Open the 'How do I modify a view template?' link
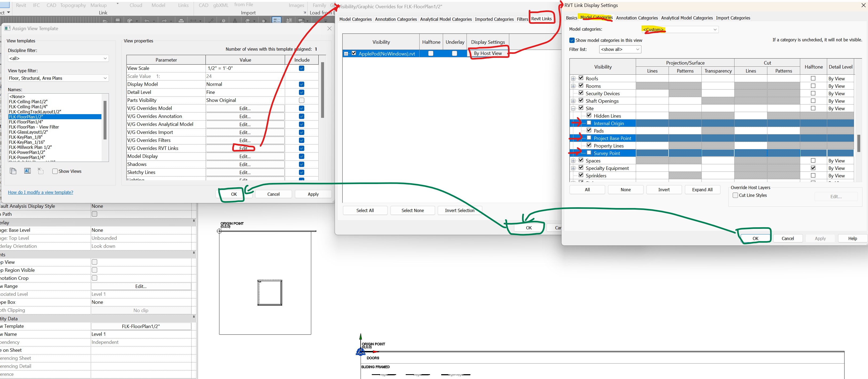This screenshot has height=379, width=868. click(40, 192)
